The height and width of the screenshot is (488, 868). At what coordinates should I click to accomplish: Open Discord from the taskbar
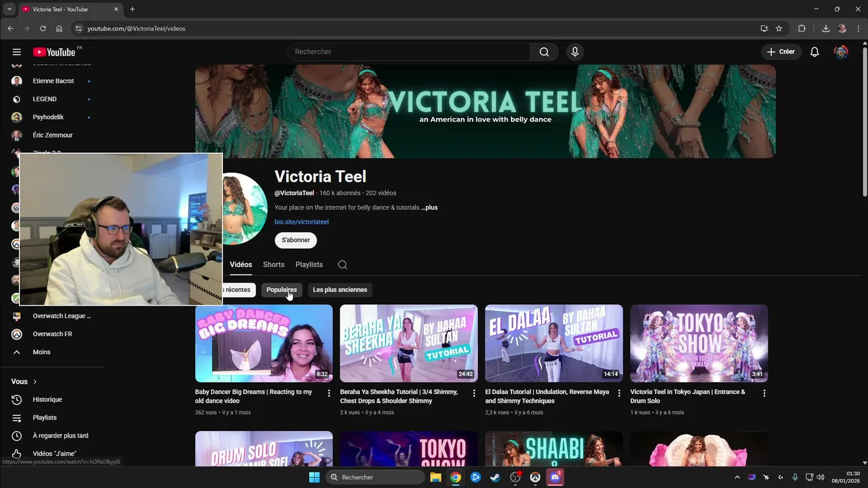coord(555,477)
